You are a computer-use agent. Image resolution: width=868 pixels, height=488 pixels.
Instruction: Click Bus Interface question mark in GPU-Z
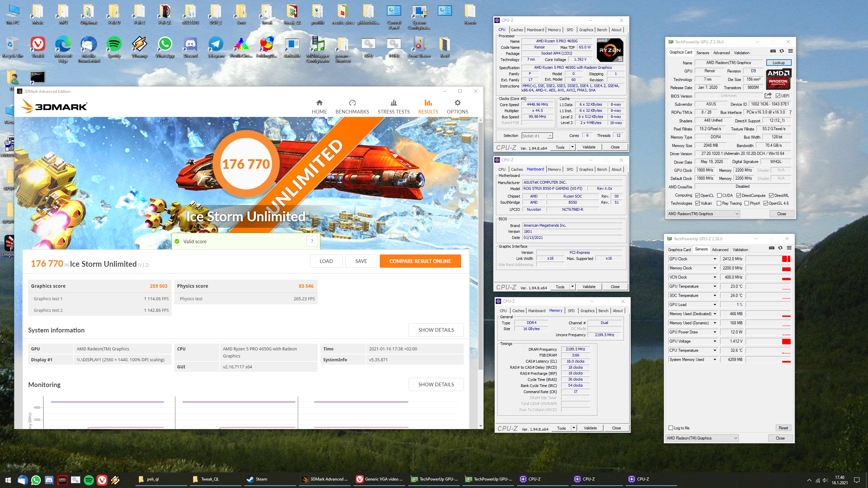click(790, 112)
